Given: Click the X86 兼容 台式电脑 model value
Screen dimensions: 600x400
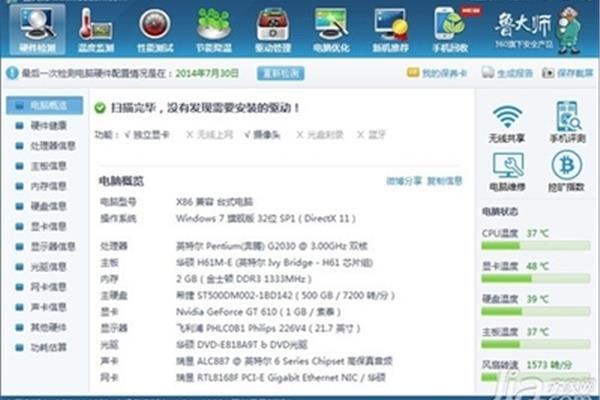Looking at the screenshot, I should pyautogui.click(x=215, y=202).
